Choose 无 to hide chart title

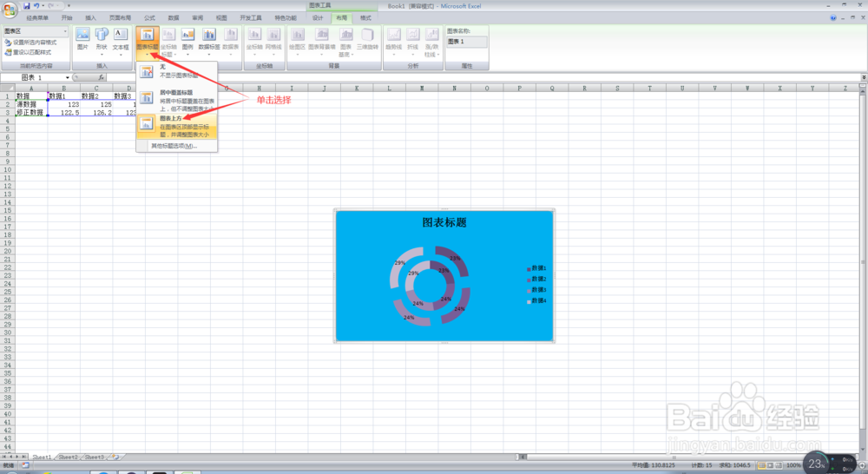click(177, 71)
